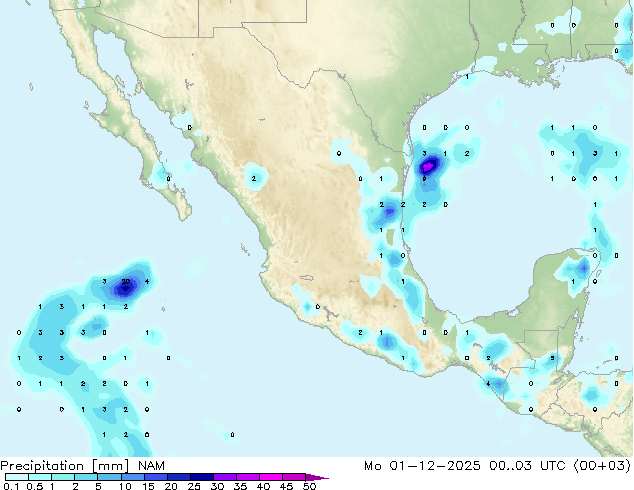Click the '45' legend scale label
Screen dimensions: 634x490
tap(287, 486)
